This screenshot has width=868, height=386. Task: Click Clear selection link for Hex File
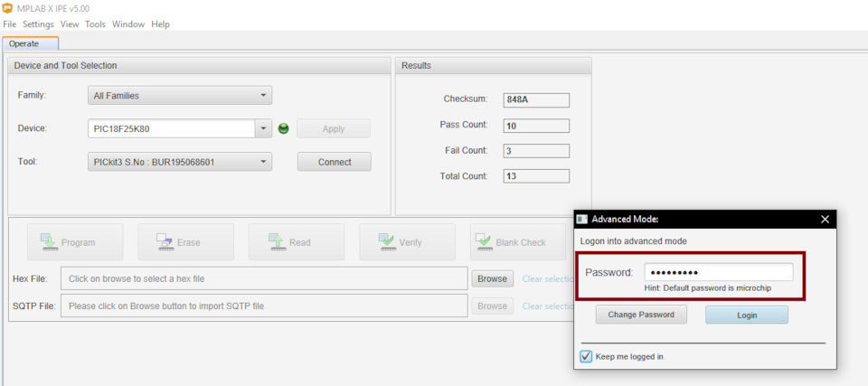(x=548, y=278)
